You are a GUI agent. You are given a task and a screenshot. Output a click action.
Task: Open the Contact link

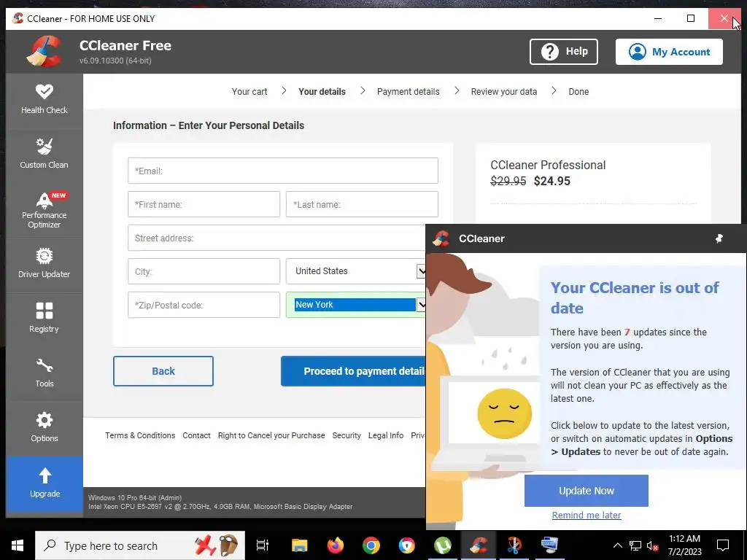[196, 435]
